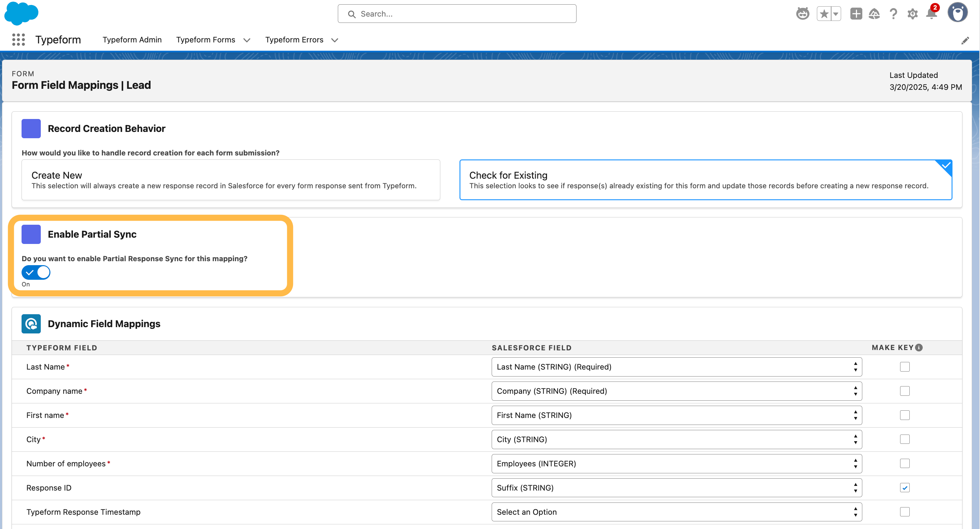The image size is (980, 529).
Task: Select the Check for Existing option
Action: (x=706, y=180)
